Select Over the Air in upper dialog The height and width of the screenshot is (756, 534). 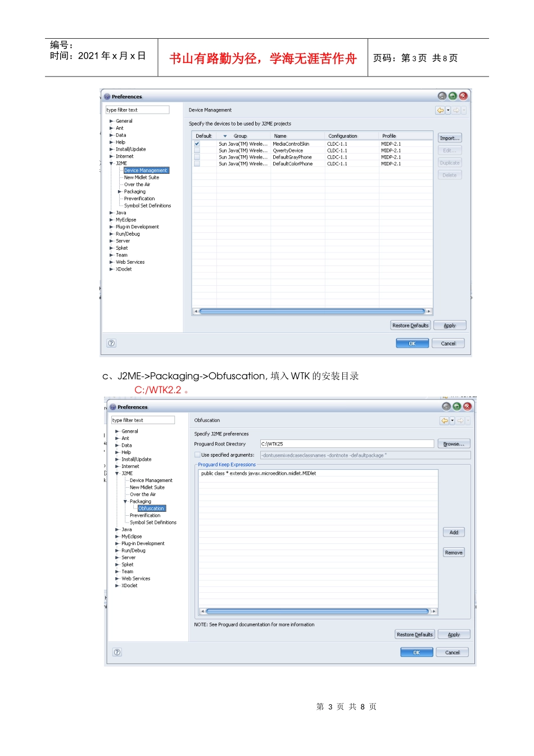(137, 184)
